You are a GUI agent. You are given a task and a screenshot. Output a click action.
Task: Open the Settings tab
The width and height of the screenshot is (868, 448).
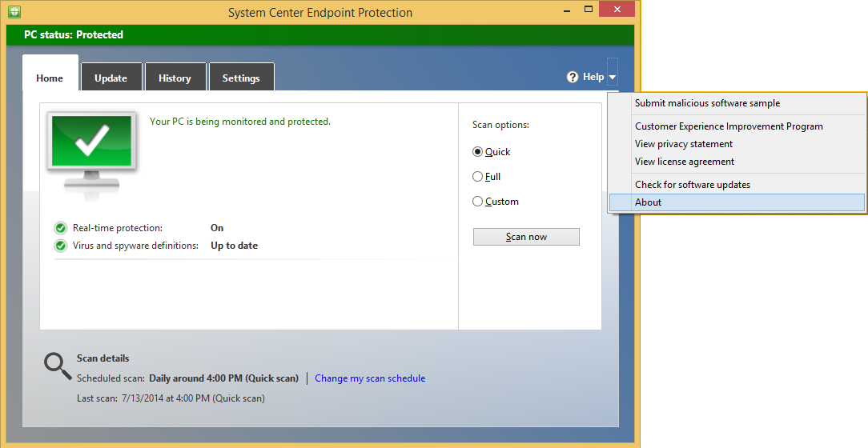(x=241, y=78)
